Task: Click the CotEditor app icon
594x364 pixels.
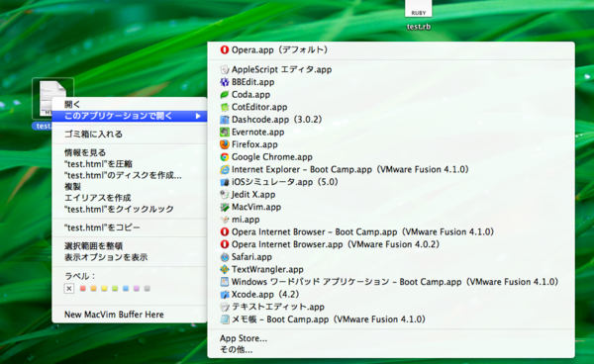Action: [225, 107]
